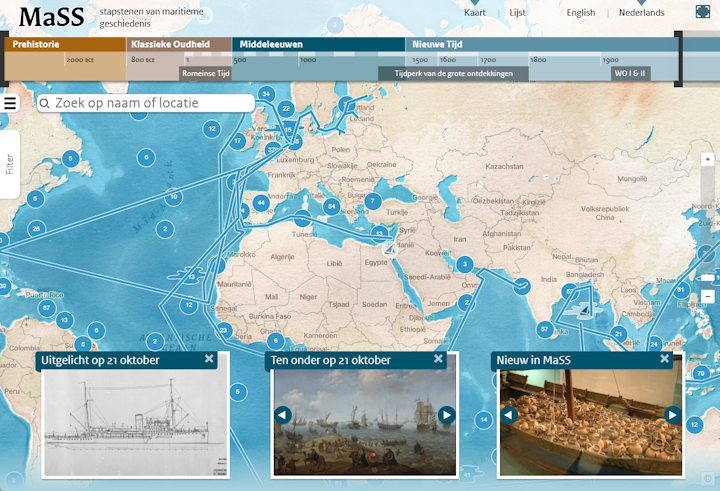
Task: Open cluster marker 23 near Liberia
Action: coord(224,330)
